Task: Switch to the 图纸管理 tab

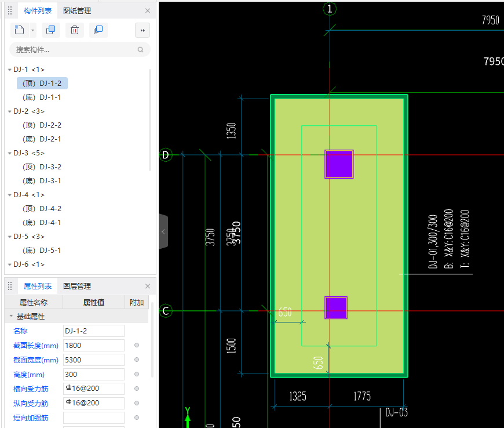Action: [77, 10]
